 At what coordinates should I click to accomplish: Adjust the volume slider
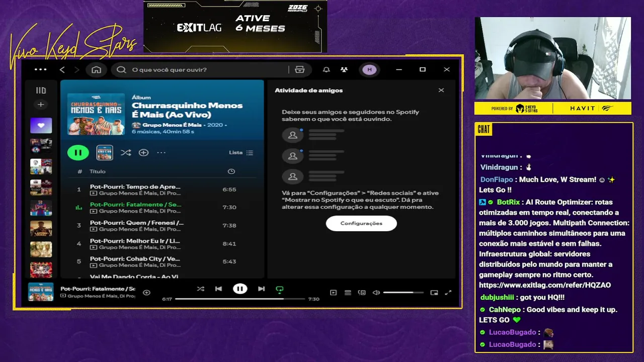[x=405, y=293]
